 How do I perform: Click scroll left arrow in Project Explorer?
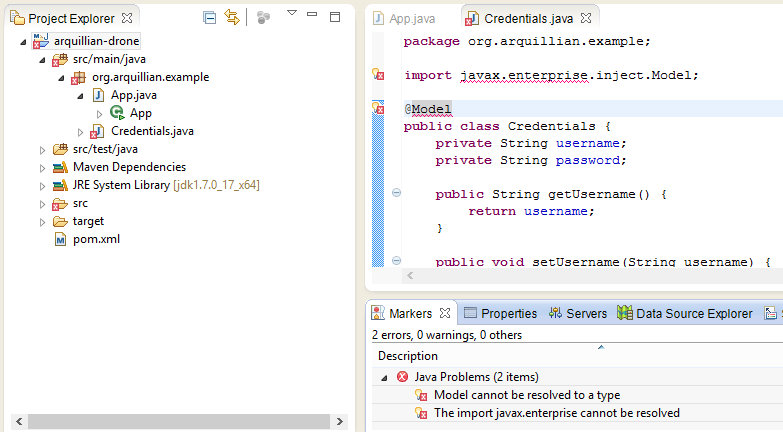click(x=19, y=422)
